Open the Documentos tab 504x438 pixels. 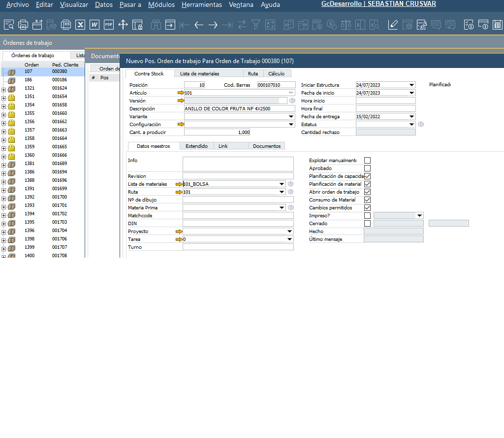coord(266,146)
